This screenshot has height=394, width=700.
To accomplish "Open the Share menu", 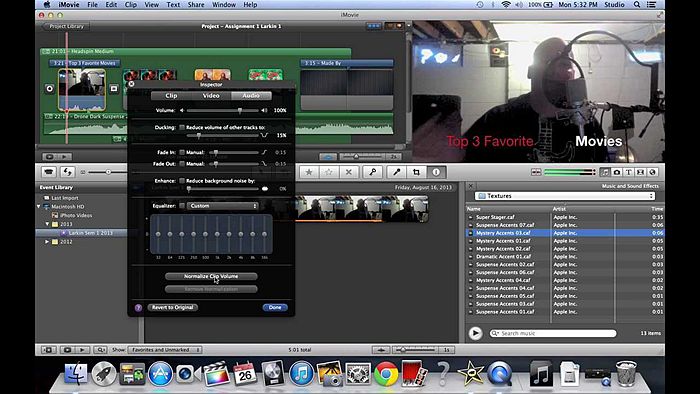I will (196, 4).
